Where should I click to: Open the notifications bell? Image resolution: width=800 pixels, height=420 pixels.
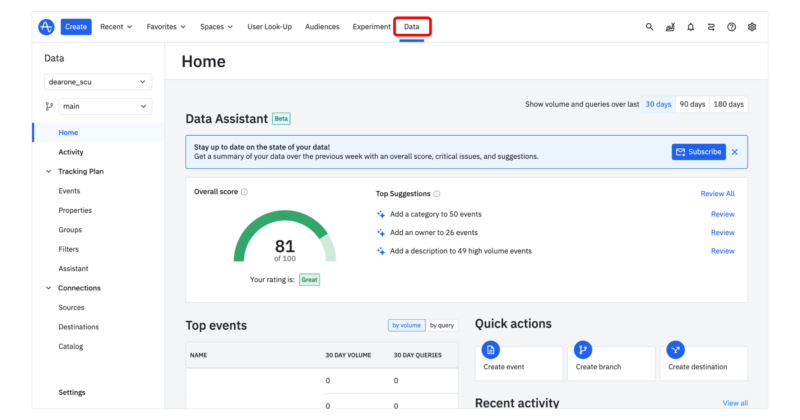pyautogui.click(x=690, y=27)
